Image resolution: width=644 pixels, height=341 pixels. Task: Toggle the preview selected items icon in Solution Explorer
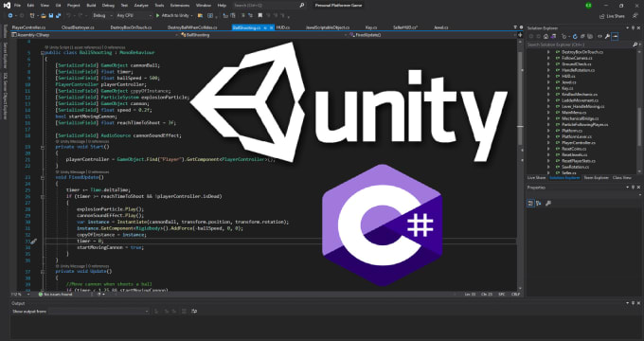click(x=615, y=36)
